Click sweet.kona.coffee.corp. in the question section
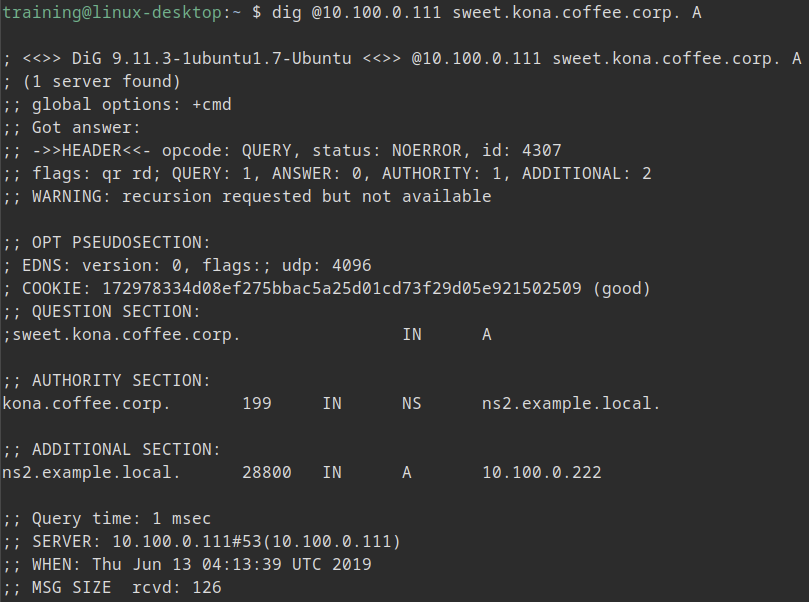Image resolution: width=809 pixels, height=602 pixels. click(126, 334)
